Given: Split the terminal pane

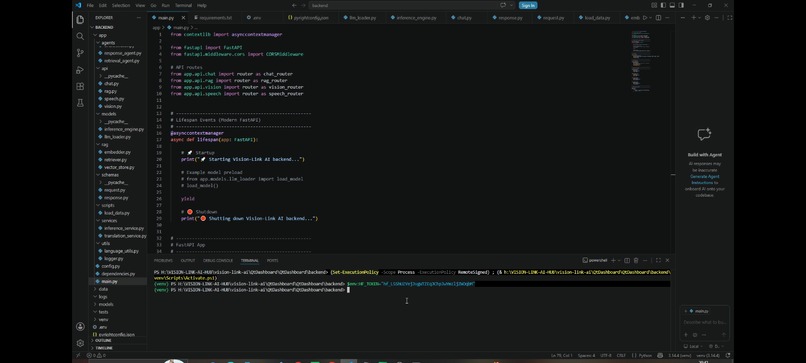Looking at the screenshot, I should pos(627,261).
